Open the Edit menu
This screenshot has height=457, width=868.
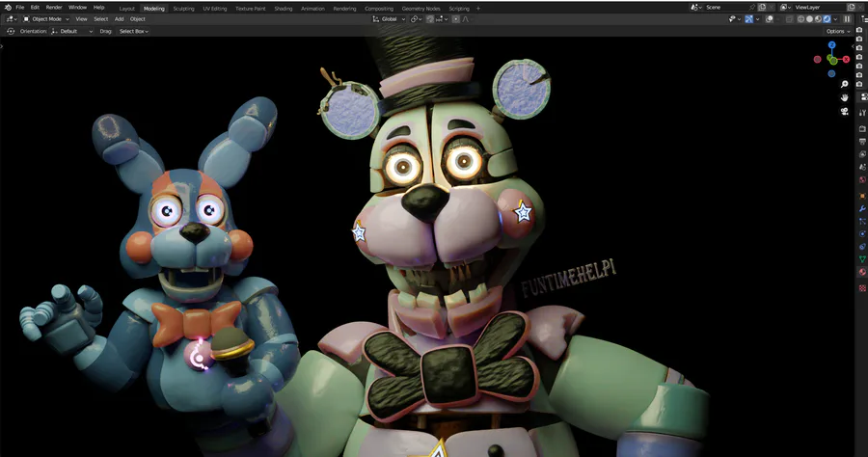[x=35, y=7]
